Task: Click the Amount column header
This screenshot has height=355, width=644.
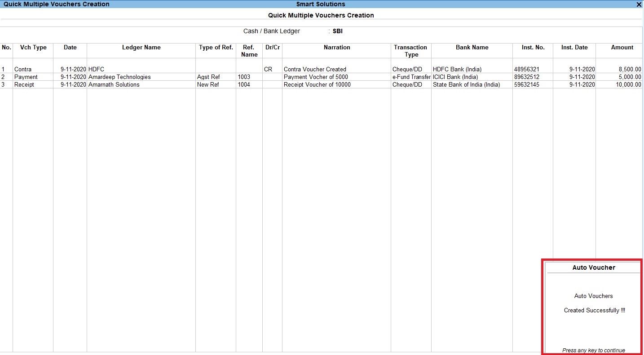Action: [x=622, y=47]
